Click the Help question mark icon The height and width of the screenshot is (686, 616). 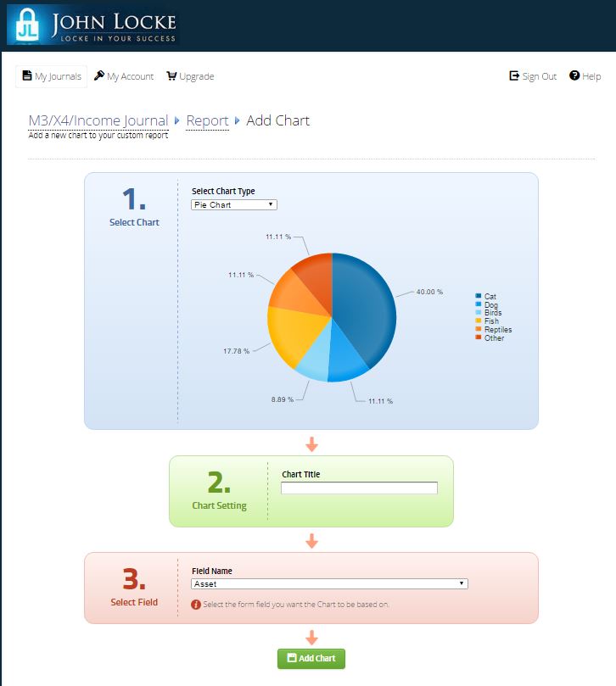coord(574,75)
